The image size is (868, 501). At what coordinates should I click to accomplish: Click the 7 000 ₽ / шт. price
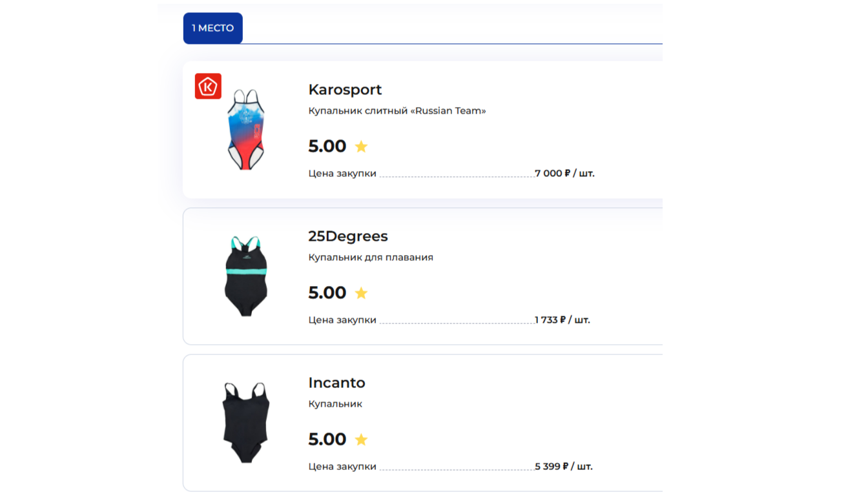(564, 174)
